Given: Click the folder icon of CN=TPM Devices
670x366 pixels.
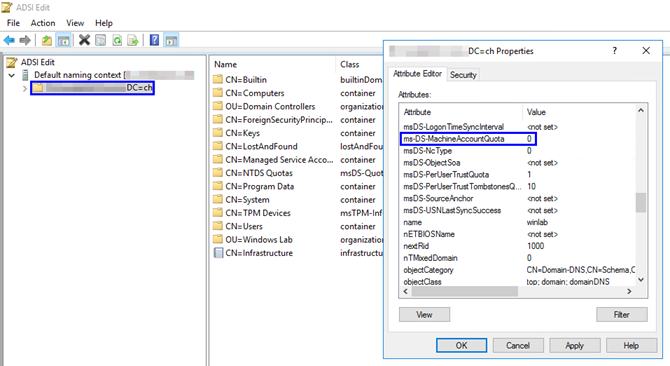Looking at the screenshot, I should [218, 213].
